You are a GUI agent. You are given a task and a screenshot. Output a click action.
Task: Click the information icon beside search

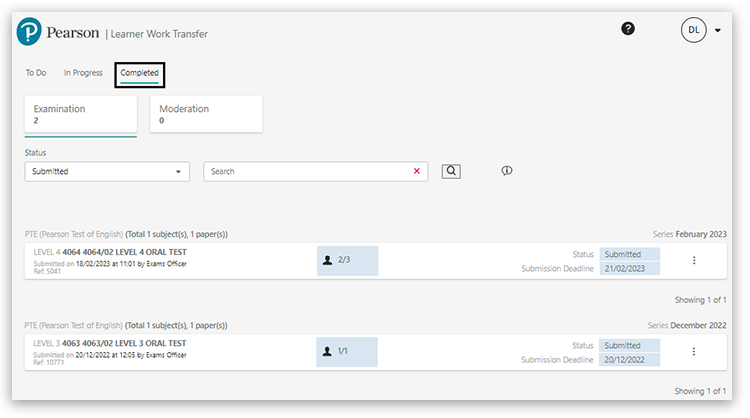507,171
